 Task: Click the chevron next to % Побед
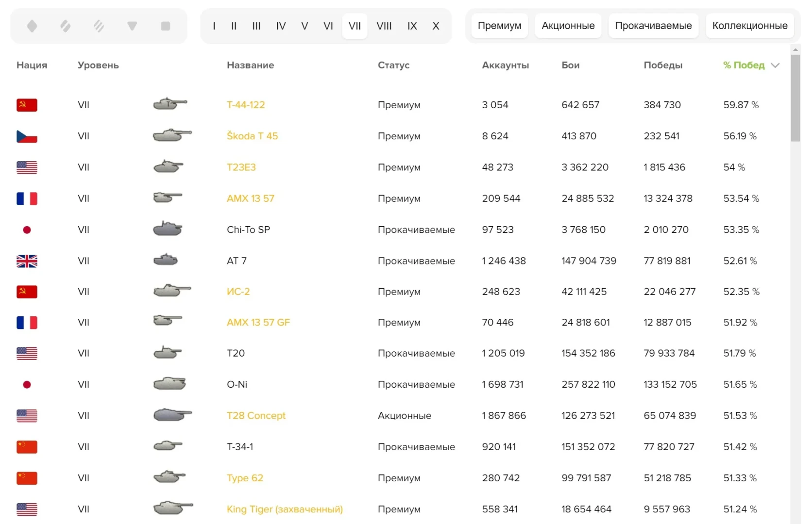point(775,65)
